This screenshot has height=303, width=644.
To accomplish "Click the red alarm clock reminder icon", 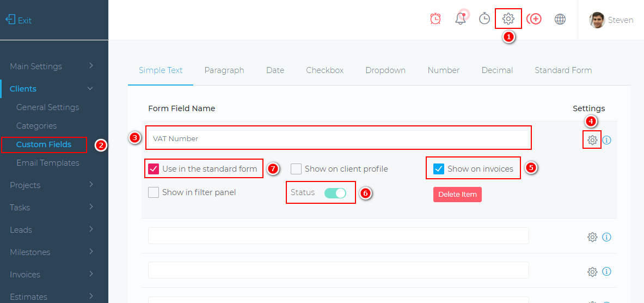I will [436, 19].
